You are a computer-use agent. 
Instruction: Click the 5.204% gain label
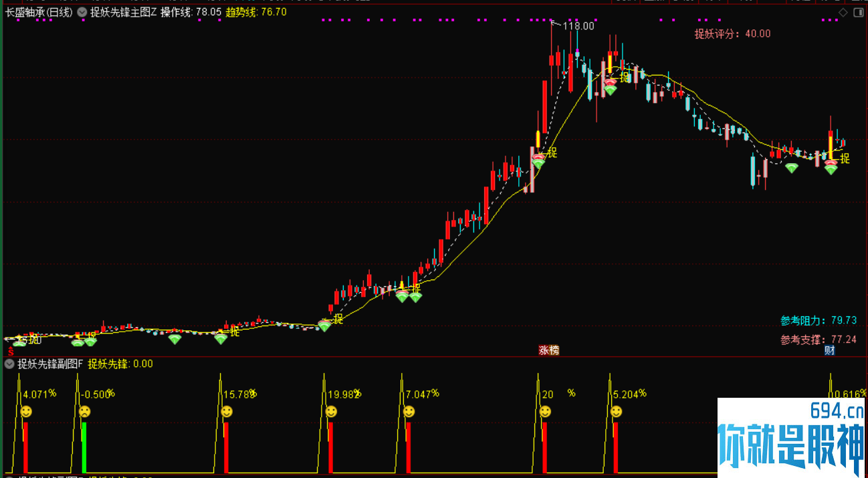tap(630, 394)
